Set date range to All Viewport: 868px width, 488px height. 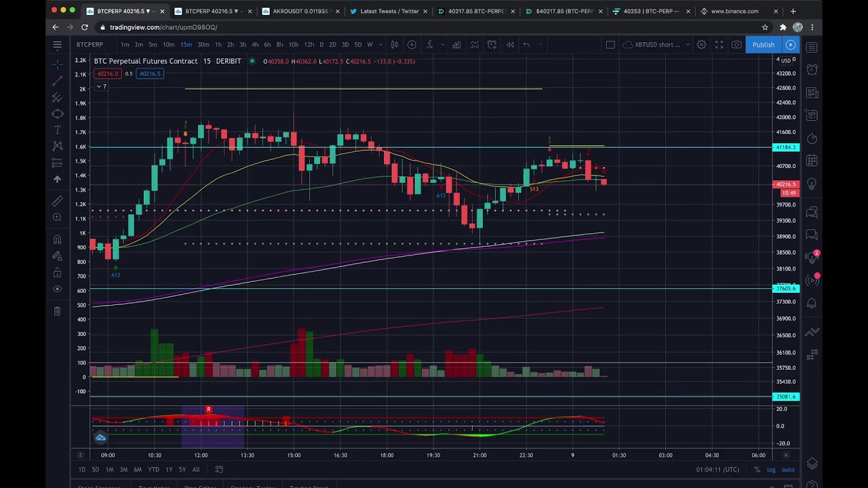pyautogui.click(x=196, y=470)
